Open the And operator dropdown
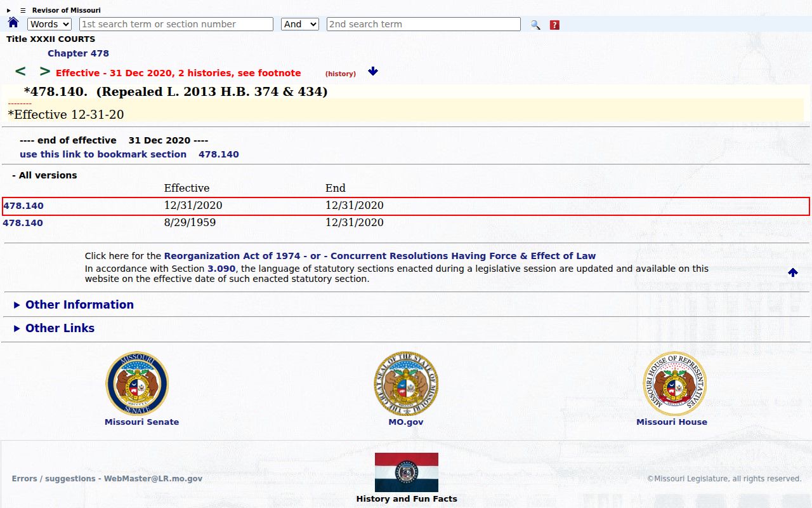 coord(300,24)
